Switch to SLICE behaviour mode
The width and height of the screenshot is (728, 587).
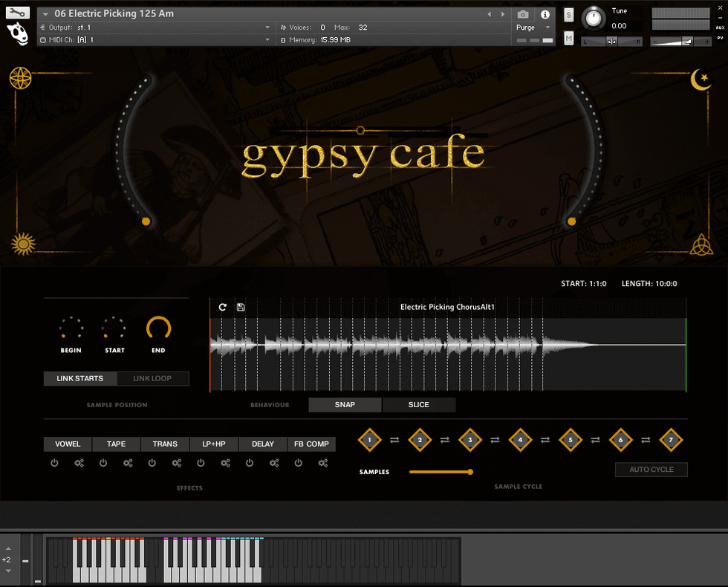coord(418,405)
